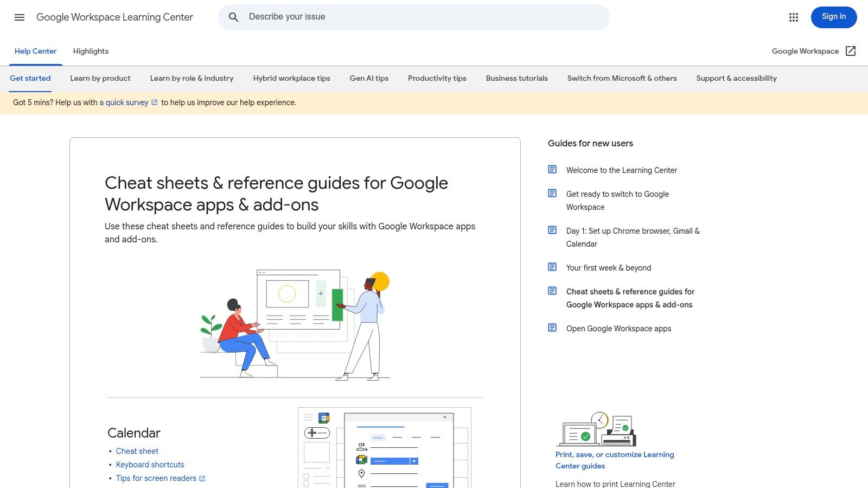Viewport: 868px width, 488px height.
Task: Open the Google apps grid launcher
Action: point(793,17)
